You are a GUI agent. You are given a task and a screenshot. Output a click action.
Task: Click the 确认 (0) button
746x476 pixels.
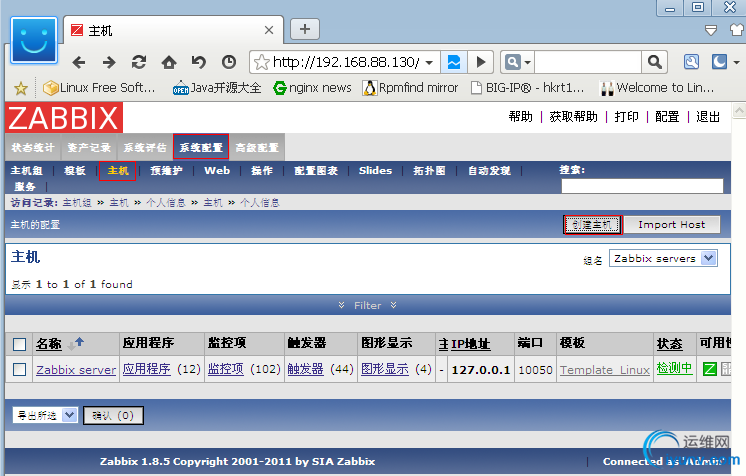point(113,416)
